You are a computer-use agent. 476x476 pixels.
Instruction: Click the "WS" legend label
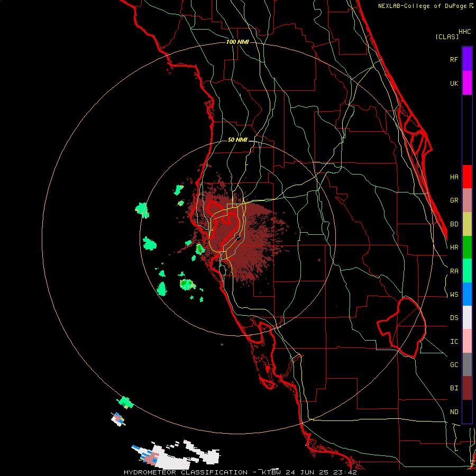(454, 295)
